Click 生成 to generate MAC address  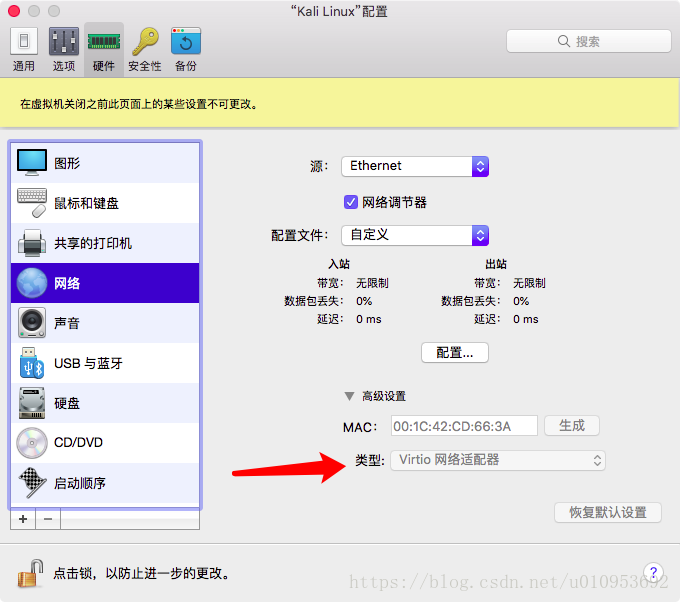click(572, 425)
